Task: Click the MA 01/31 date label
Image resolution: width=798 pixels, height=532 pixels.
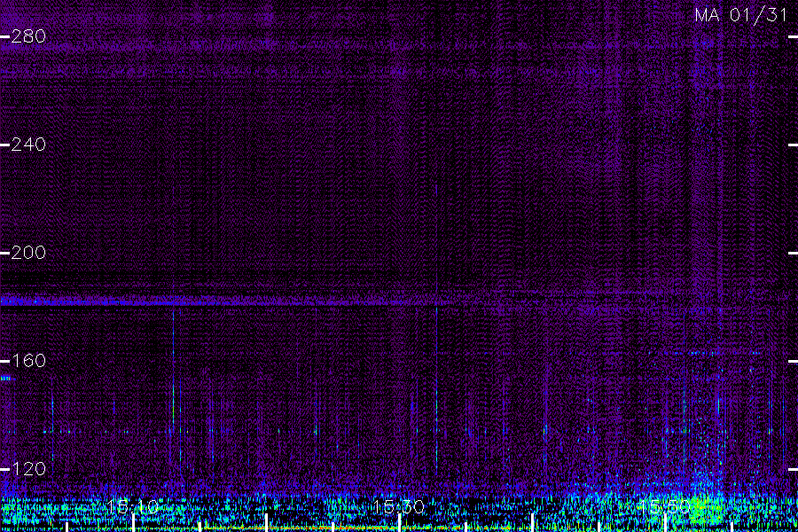Action: (x=741, y=15)
